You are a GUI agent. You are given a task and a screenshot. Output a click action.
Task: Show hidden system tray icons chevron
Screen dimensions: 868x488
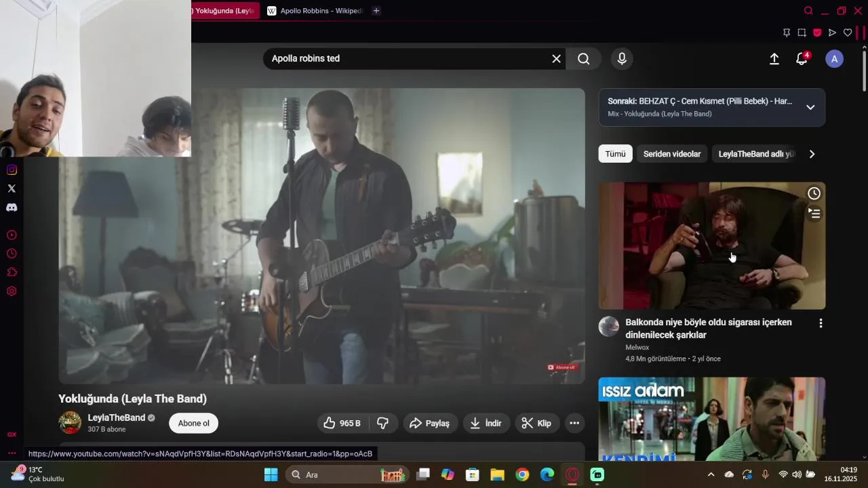pyautogui.click(x=711, y=474)
